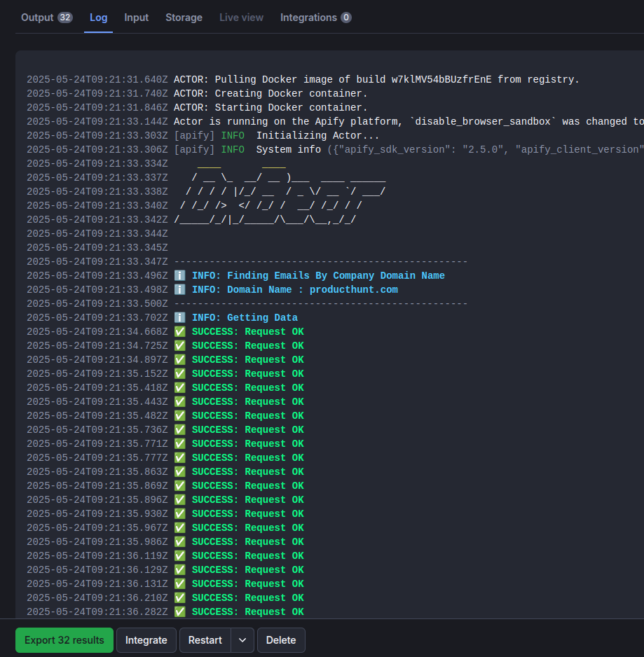The width and height of the screenshot is (644, 657).
Task: Open the Integrations tab
Action: pos(316,18)
